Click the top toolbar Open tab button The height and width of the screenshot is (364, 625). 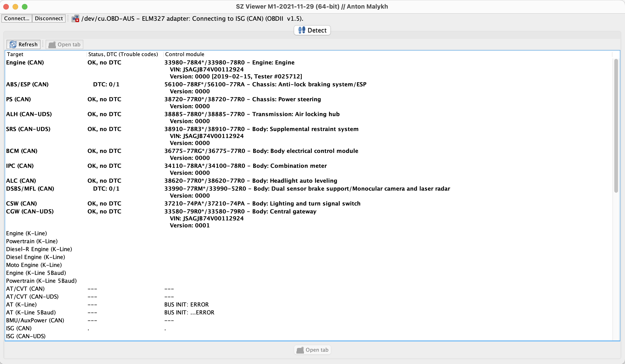(x=64, y=44)
